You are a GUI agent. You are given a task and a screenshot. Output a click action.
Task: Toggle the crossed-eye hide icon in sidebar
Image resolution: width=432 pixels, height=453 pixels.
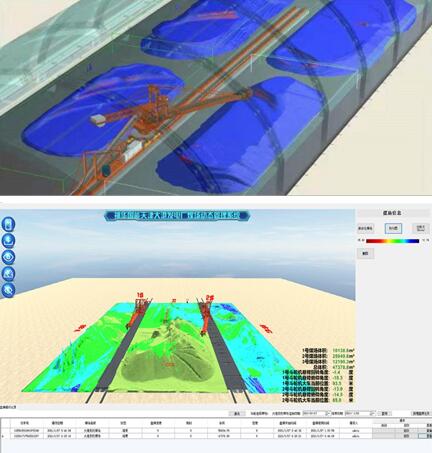8,290
